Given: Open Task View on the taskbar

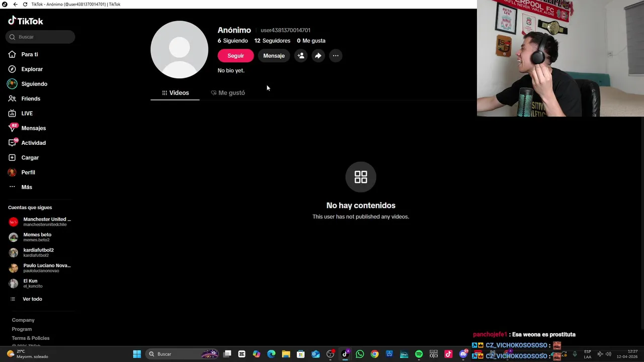Looking at the screenshot, I should point(227,354).
